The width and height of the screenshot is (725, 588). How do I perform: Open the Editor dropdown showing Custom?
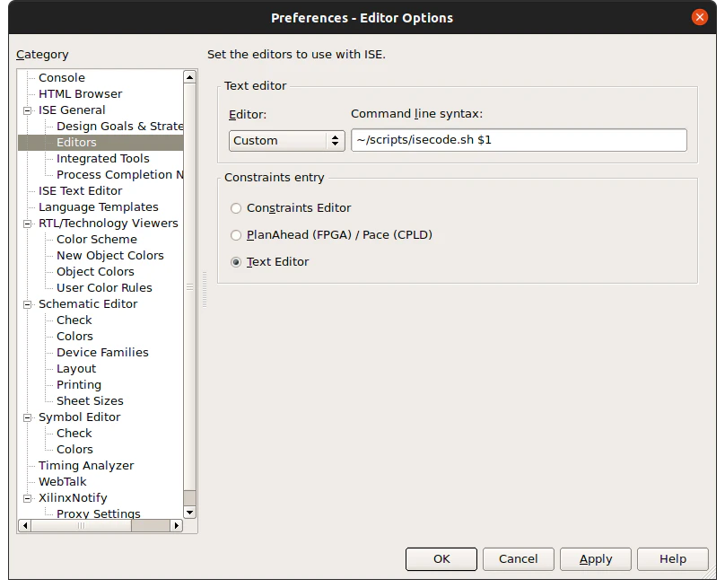click(x=286, y=141)
